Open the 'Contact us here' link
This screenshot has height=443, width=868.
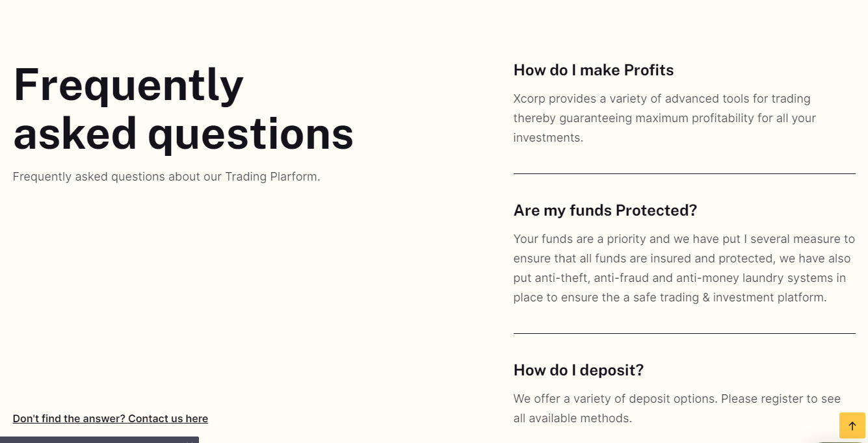coord(168,419)
